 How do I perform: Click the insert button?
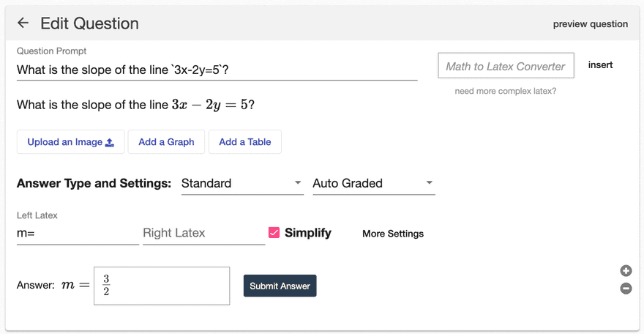point(600,65)
